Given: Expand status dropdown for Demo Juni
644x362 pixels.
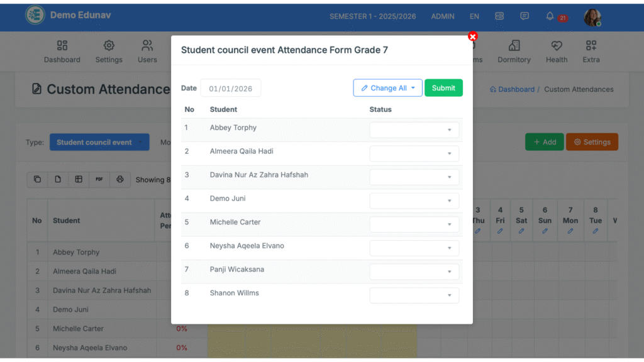Looking at the screenshot, I should pos(414,201).
